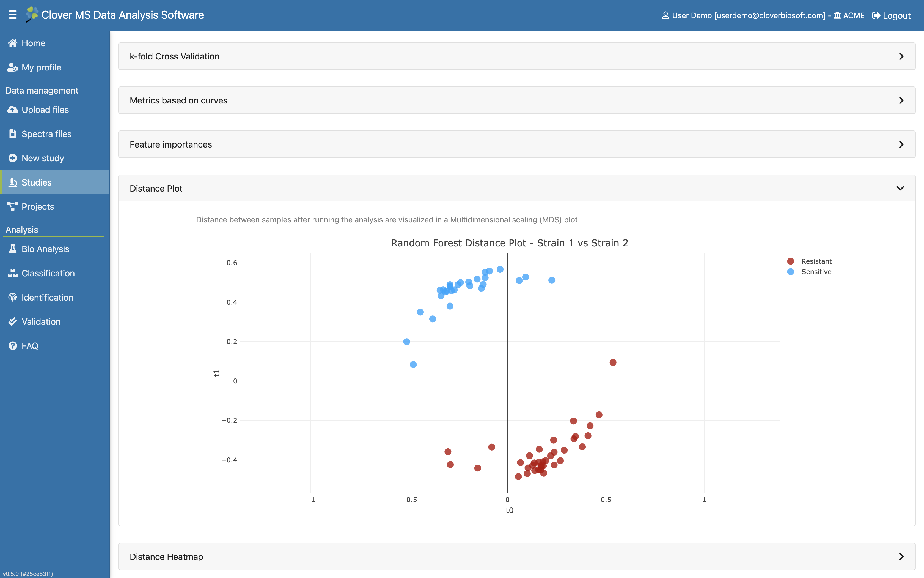
Task: Toggle Sensitive series in plot legend
Action: tap(816, 272)
